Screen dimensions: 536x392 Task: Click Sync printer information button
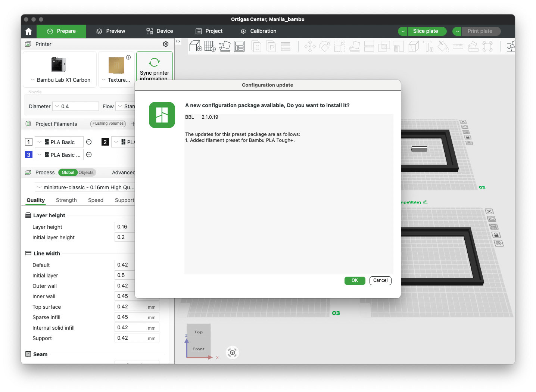(x=155, y=66)
